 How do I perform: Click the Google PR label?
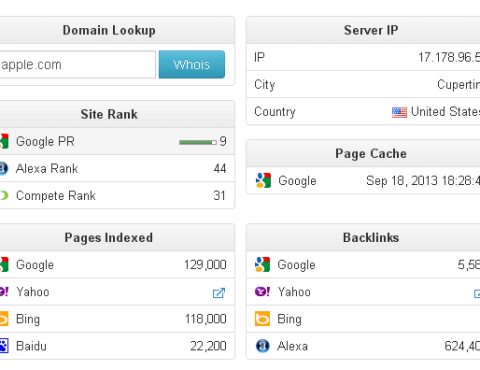(45, 141)
